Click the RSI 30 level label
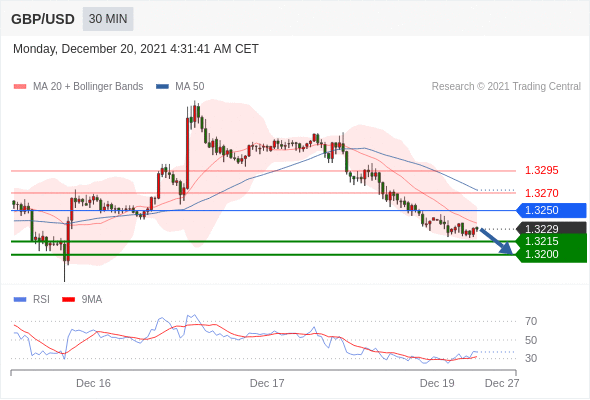The width and height of the screenshot is (590, 400). (531, 358)
